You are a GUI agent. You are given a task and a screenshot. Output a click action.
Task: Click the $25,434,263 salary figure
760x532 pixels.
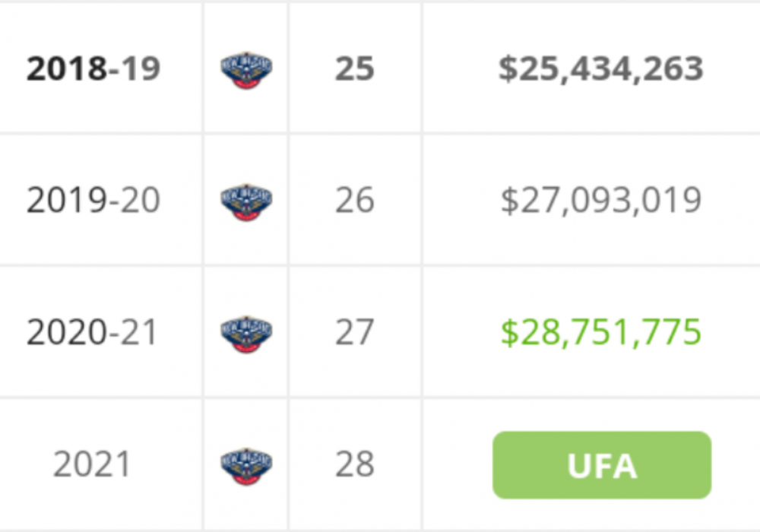point(600,69)
